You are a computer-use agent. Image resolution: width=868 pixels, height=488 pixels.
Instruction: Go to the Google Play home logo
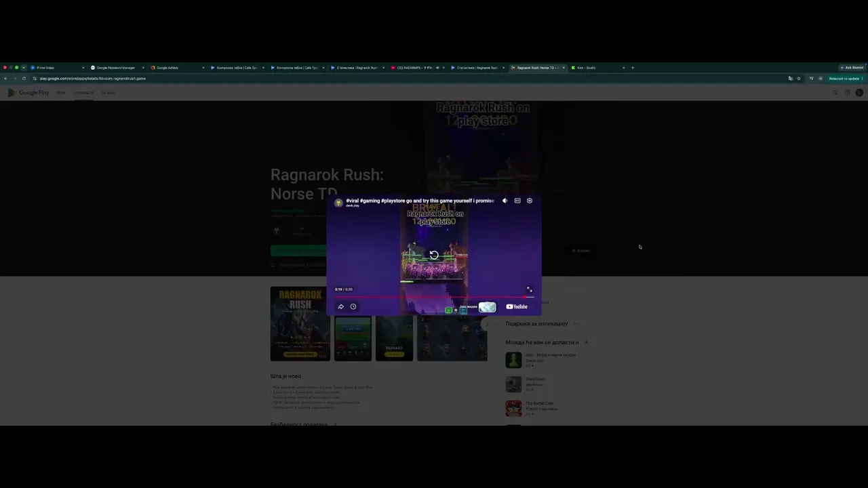pos(28,93)
